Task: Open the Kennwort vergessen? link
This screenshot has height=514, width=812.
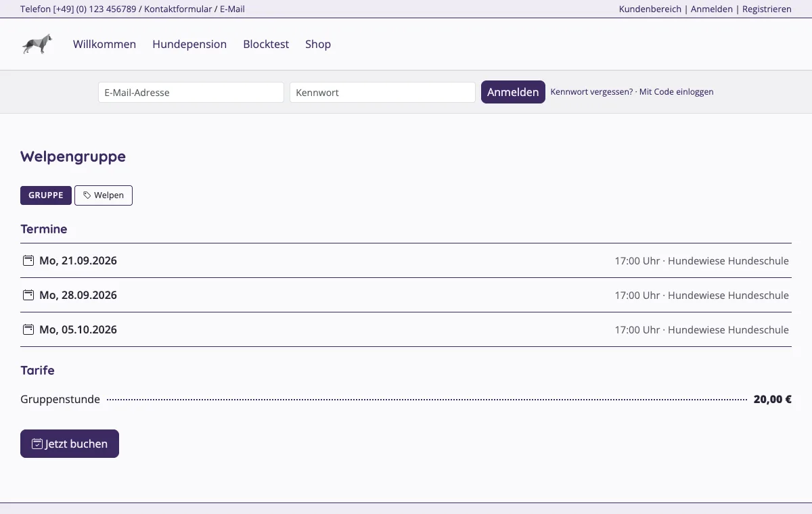Action: tap(592, 92)
